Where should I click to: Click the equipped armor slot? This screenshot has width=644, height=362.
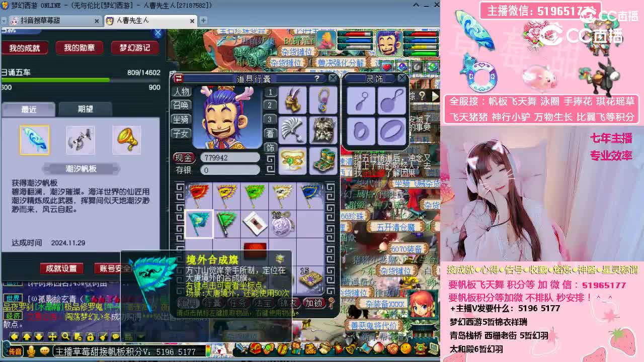coord(323,130)
